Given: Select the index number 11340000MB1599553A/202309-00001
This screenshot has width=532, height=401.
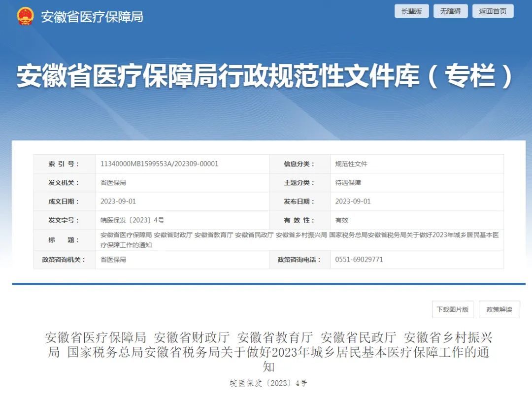Looking at the screenshot, I should point(159,164).
